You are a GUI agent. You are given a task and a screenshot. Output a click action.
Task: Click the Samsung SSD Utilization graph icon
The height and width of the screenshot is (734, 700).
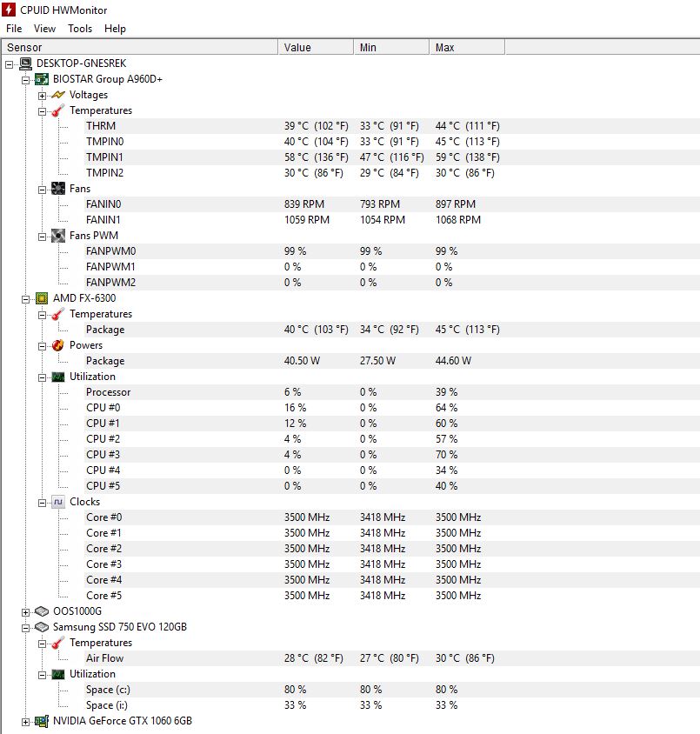tap(58, 674)
